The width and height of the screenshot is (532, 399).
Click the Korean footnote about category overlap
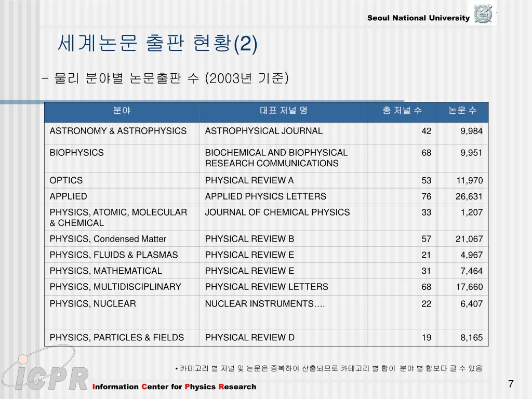pos(329,368)
